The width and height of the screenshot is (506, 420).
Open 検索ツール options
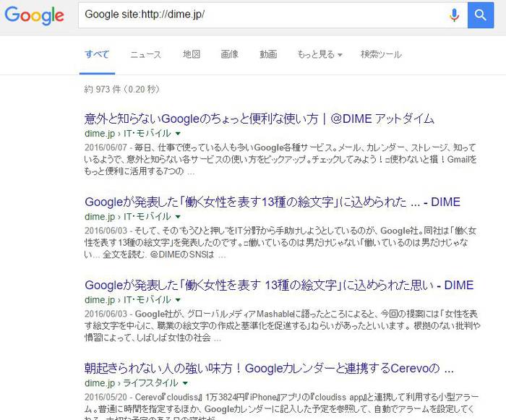point(381,54)
